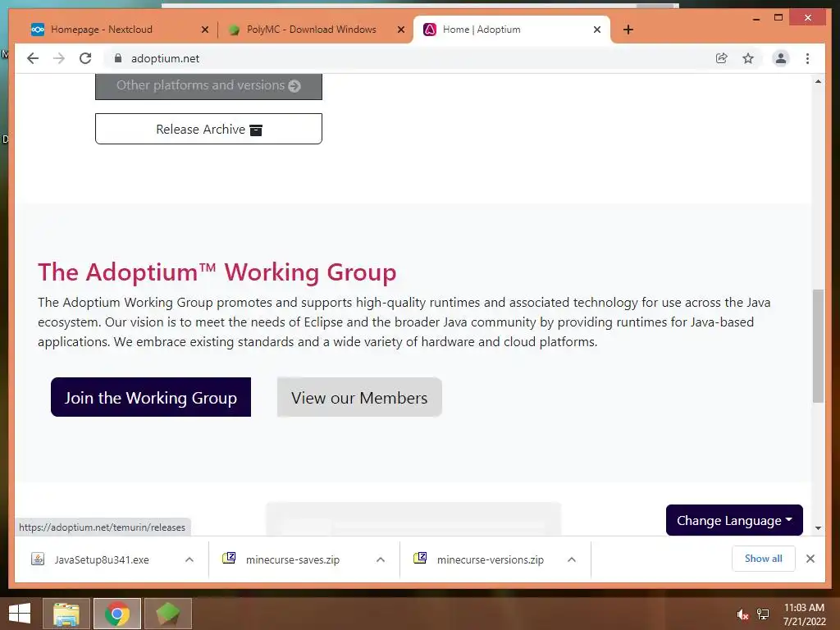
Task: Open JavaSetup8u341.exe download item
Action: (102, 559)
